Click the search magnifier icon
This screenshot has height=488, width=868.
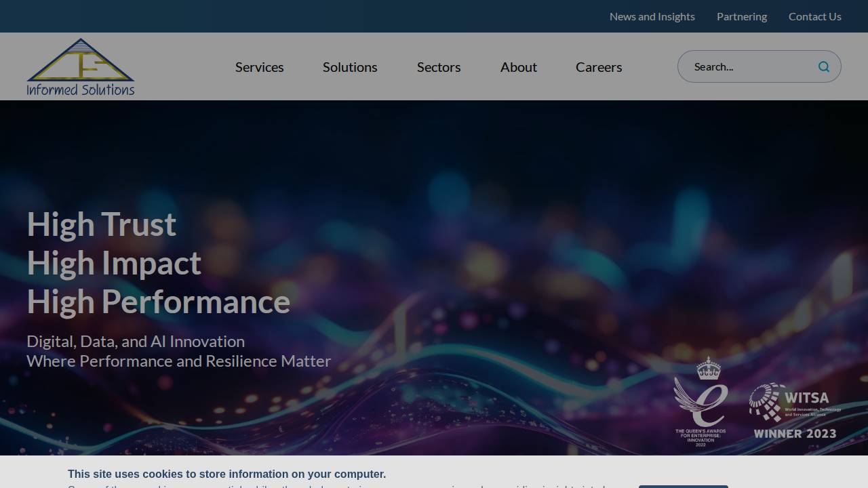point(823,66)
